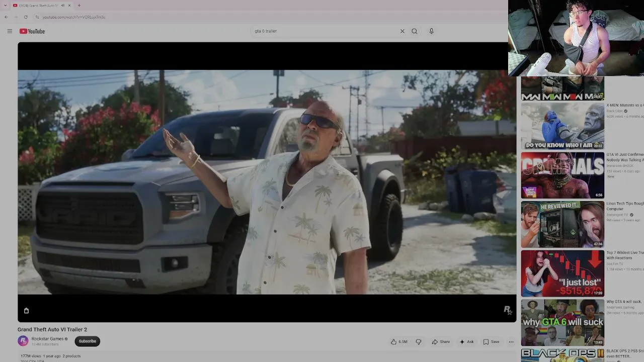Like the video with thumbs up
Viewport: 644px width, 362px height.
(399, 342)
